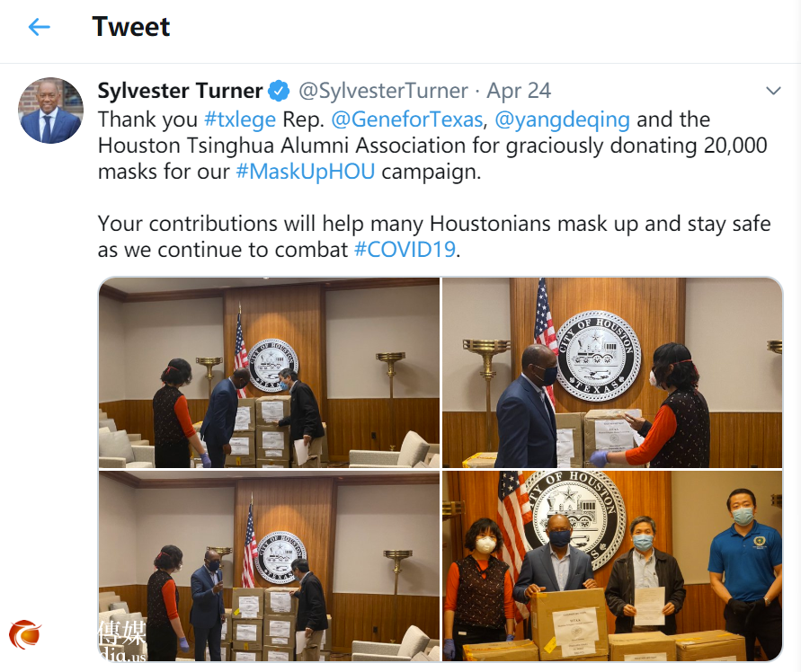Expand the tweet options chevron
This screenshot has height=672, width=801.
773,91
